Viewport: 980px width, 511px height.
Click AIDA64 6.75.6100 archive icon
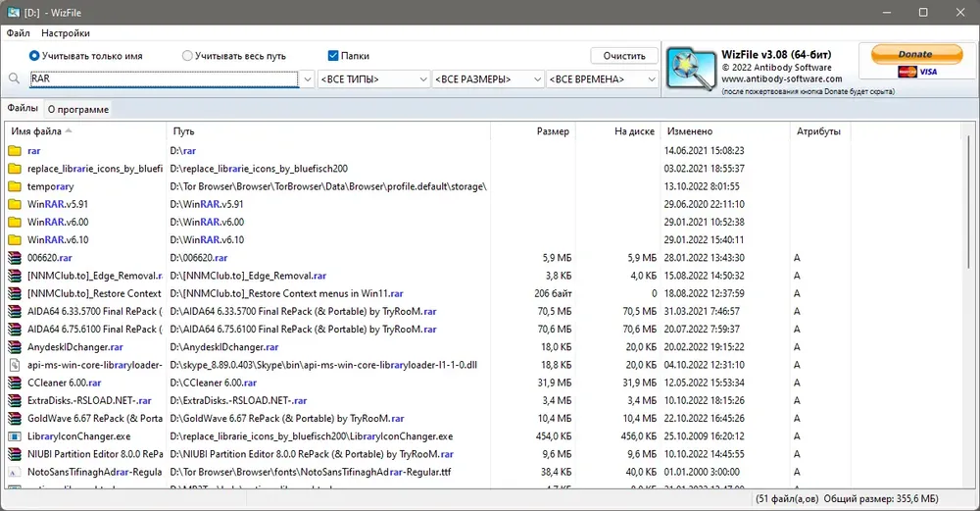pyautogui.click(x=15, y=329)
